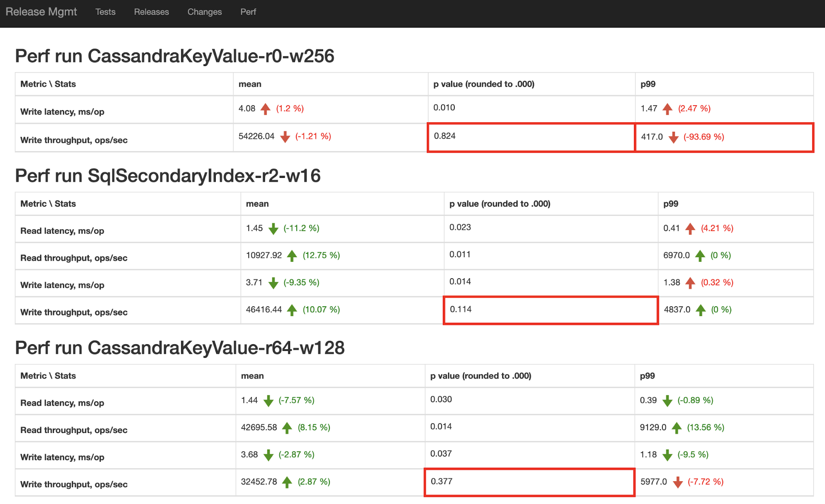Click green down arrow next to 1.45 mean
The image size is (825, 504).
(273, 229)
